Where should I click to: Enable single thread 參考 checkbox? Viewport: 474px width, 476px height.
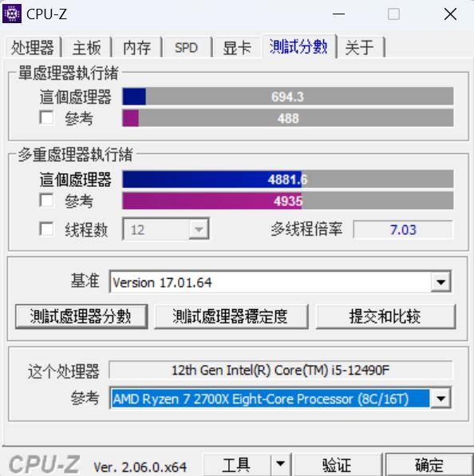[x=47, y=117]
